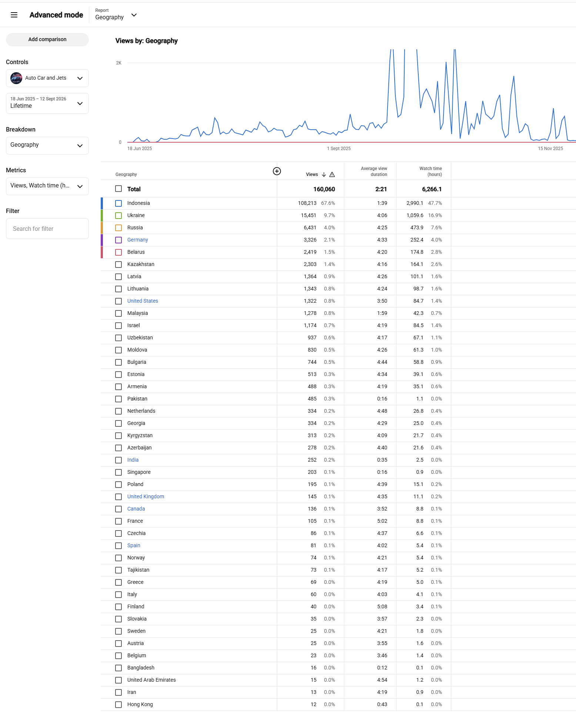Click the Add comparison button
Image resolution: width=576 pixels, height=728 pixels.
pyautogui.click(x=47, y=40)
